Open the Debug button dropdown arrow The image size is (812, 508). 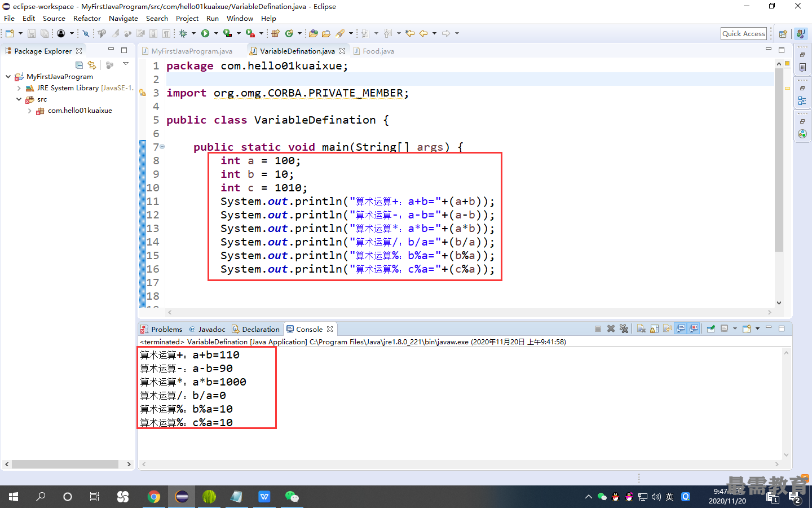click(193, 33)
